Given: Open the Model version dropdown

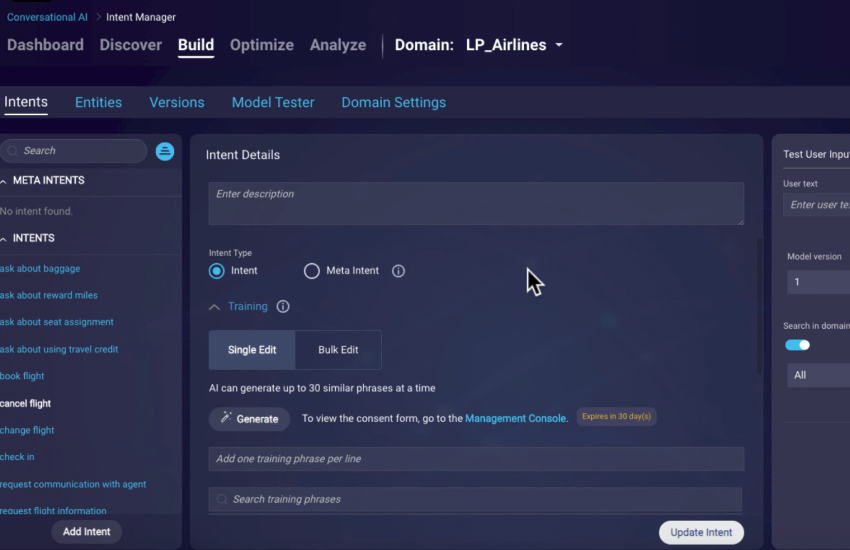Looking at the screenshot, I should click(819, 282).
